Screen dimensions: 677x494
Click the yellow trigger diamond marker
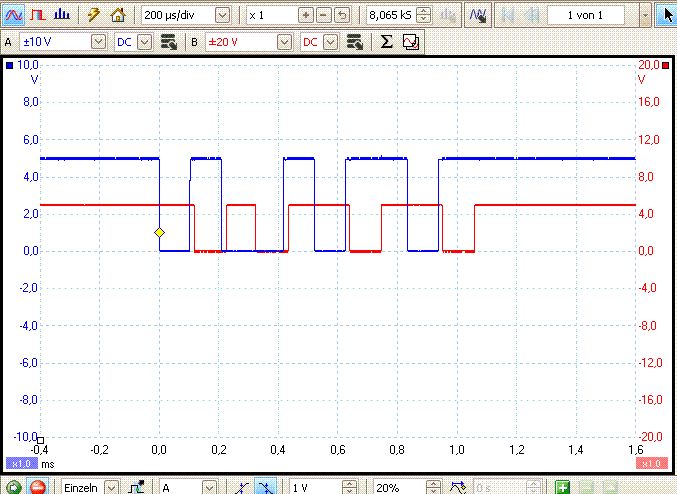point(159,233)
